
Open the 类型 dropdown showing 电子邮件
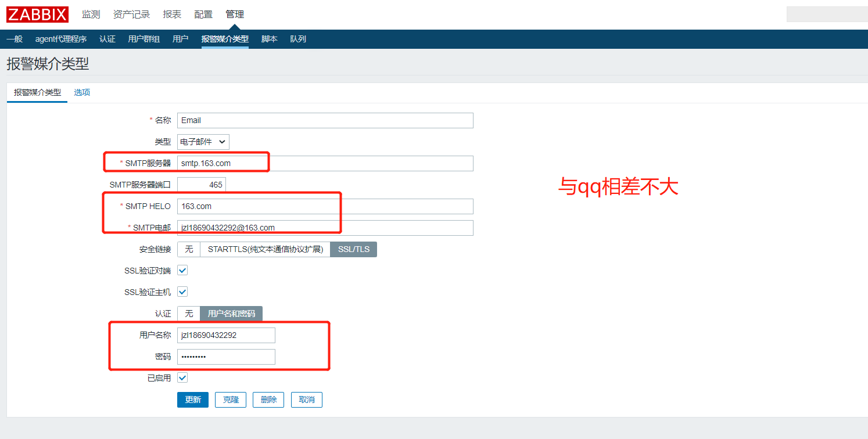tap(203, 142)
